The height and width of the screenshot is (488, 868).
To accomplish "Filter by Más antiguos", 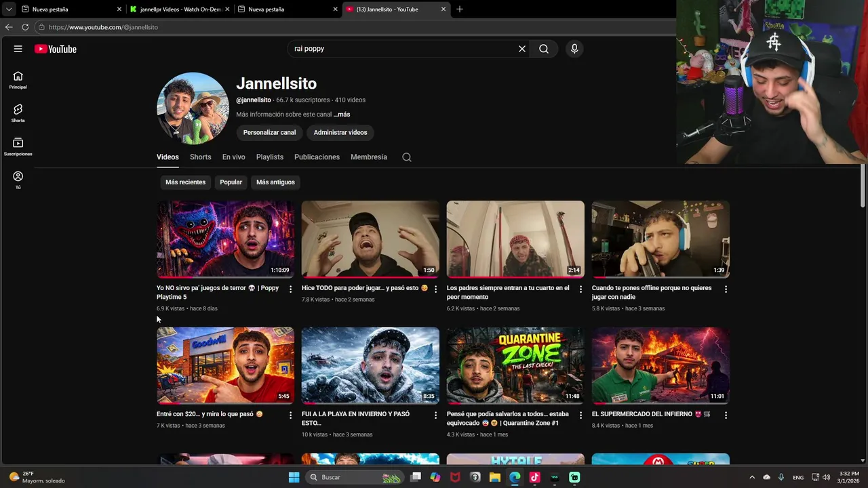I will [275, 182].
